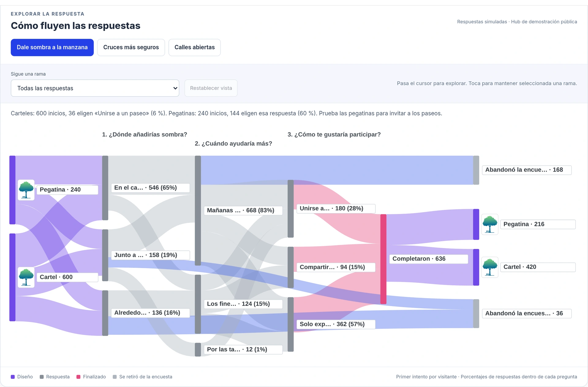Image resolution: width=588 pixels, height=387 pixels.
Task: Click the gray 'Respuesta' legend swatch
Action: [x=42, y=377]
